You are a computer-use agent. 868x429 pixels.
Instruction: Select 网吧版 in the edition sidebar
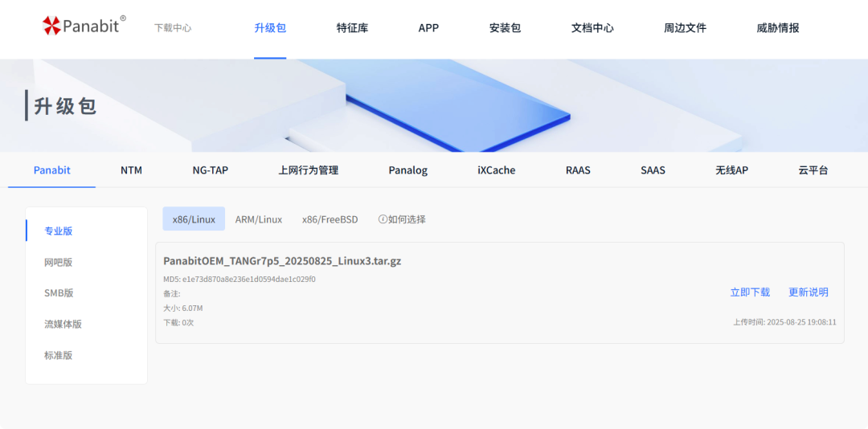point(58,263)
